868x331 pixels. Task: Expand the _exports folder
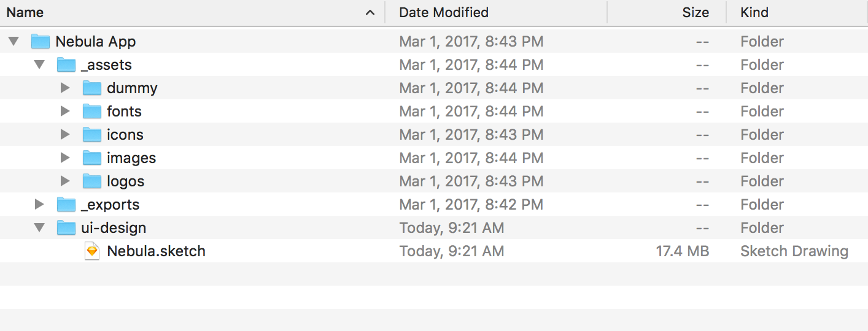(40, 205)
